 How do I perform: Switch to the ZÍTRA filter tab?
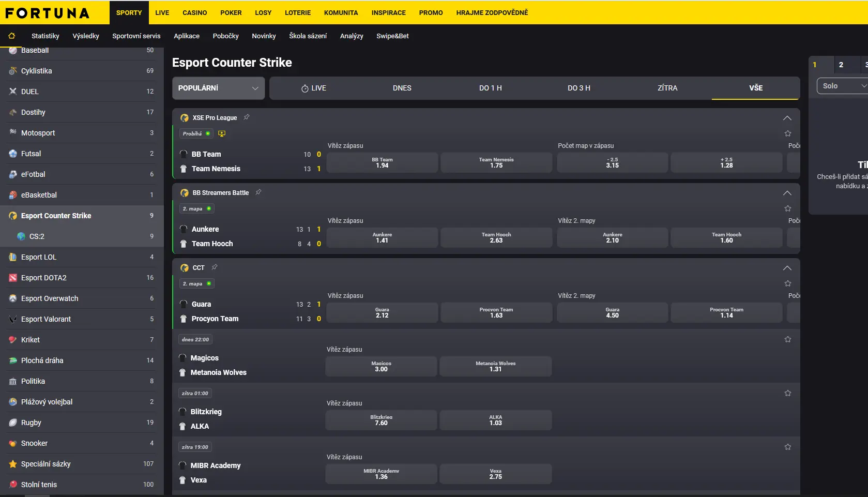pyautogui.click(x=667, y=88)
